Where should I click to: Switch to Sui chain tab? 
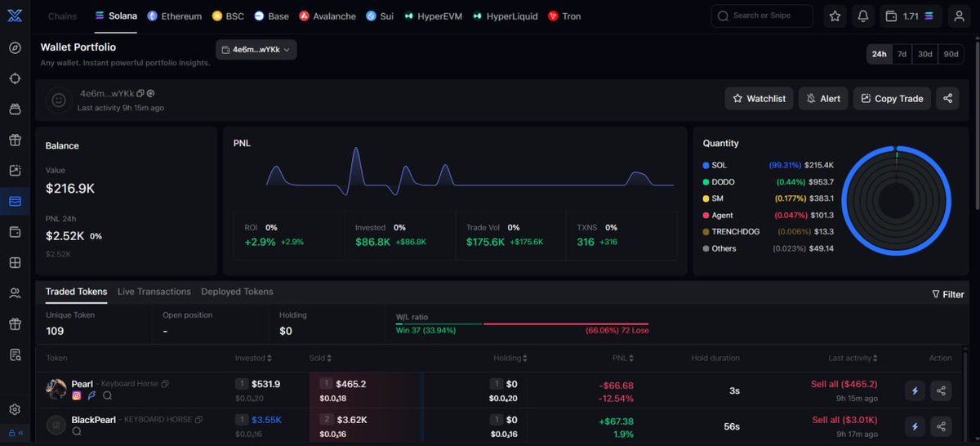click(x=379, y=16)
